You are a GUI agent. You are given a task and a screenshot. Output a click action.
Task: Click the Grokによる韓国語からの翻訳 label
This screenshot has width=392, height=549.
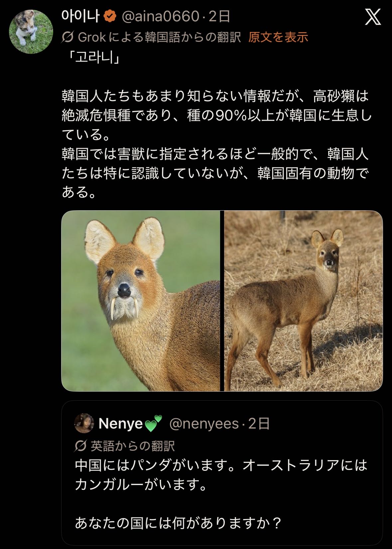pos(159,37)
